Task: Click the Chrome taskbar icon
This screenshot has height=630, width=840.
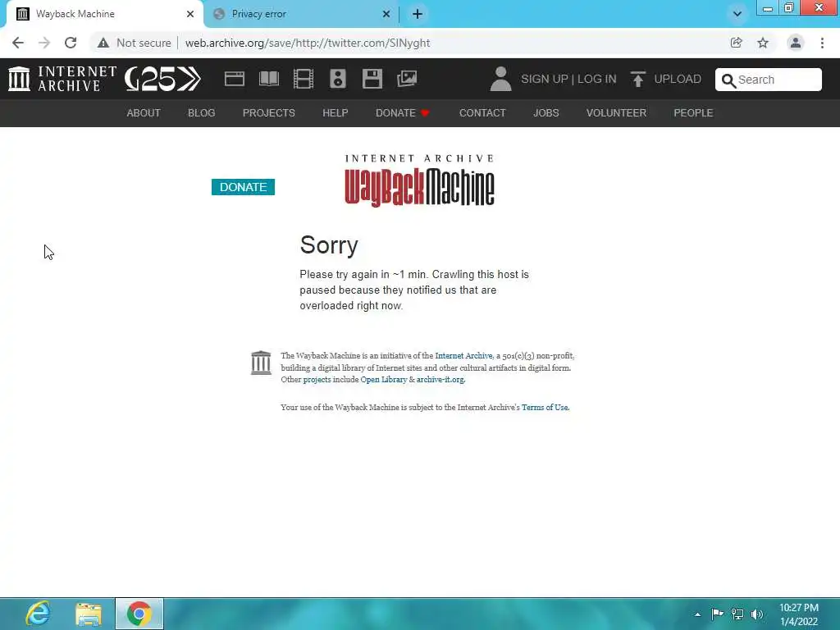Action: 139,614
